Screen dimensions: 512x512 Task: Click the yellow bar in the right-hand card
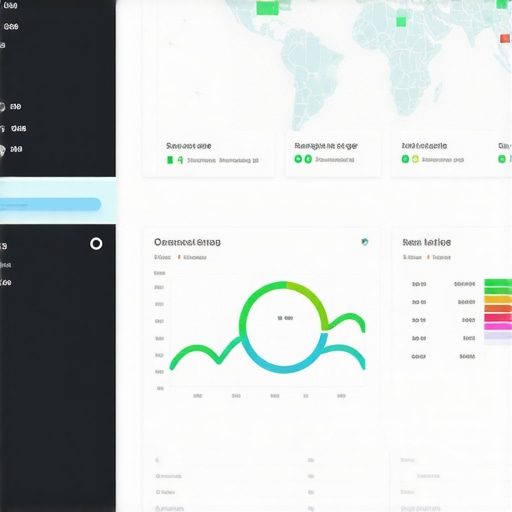(498, 299)
